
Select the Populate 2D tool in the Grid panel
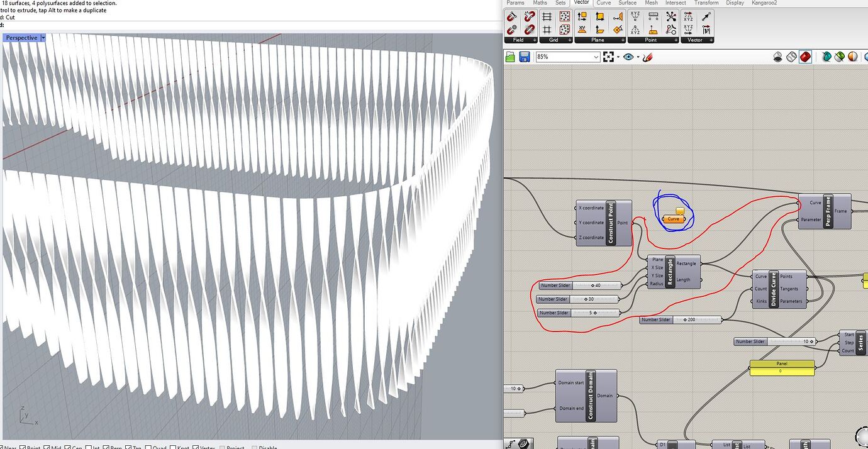[565, 18]
